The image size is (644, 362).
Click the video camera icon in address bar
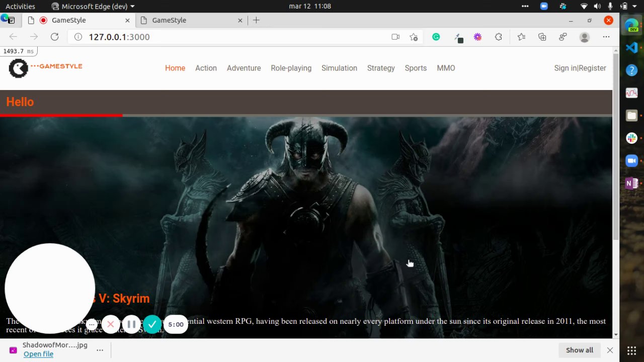pyautogui.click(x=395, y=37)
